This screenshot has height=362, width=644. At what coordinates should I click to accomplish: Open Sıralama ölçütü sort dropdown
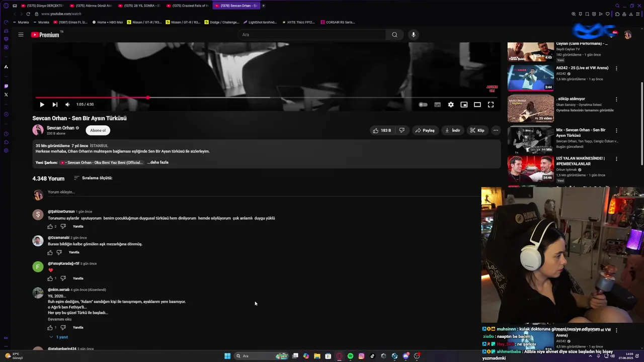click(x=93, y=178)
